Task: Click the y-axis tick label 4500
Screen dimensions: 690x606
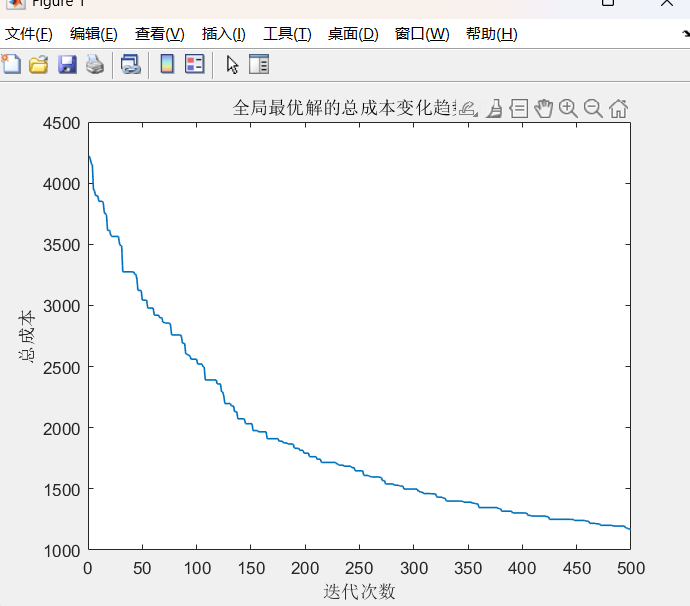Action: pos(62,123)
